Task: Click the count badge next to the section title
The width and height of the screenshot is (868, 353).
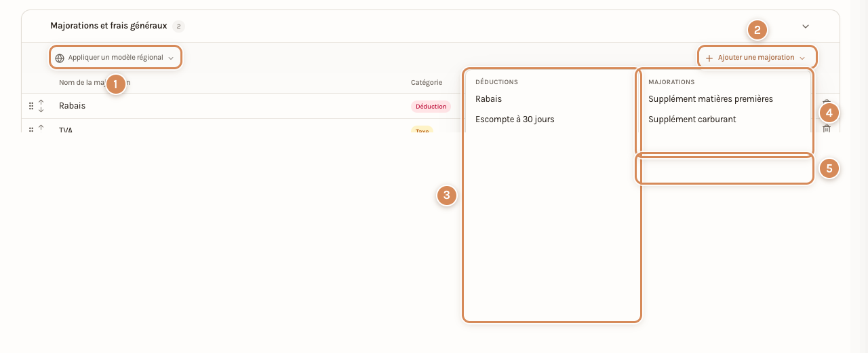Action: point(178,26)
